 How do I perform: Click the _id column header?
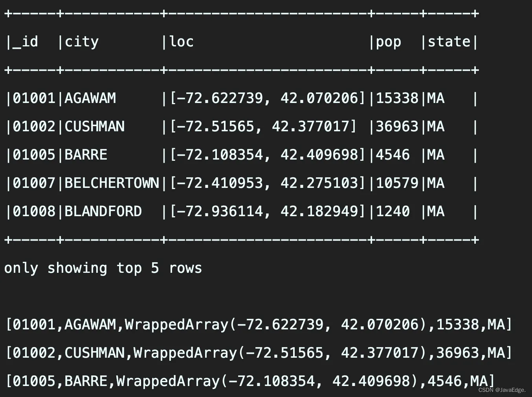[25, 42]
